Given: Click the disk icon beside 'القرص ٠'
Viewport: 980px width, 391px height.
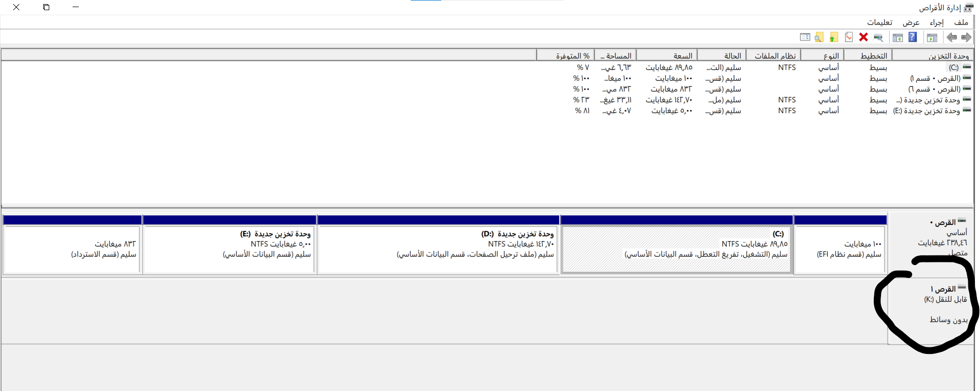Looking at the screenshot, I should [x=962, y=221].
